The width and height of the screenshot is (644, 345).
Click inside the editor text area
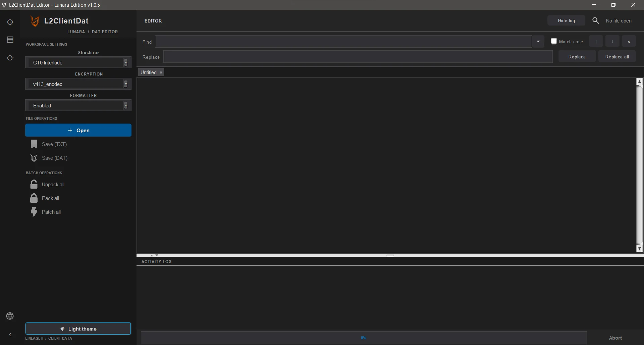[386, 165]
